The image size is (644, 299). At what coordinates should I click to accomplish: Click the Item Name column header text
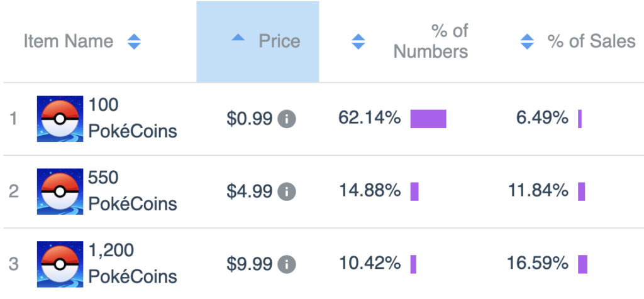[x=69, y=41]
